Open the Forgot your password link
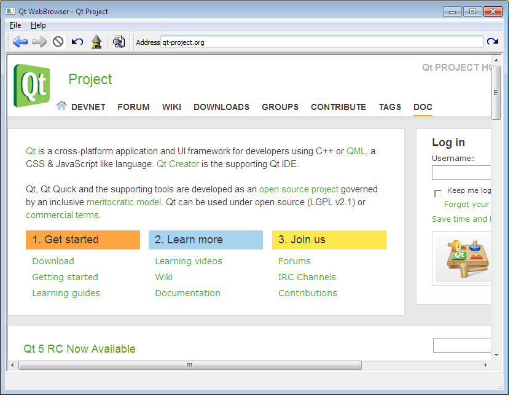Screen dimensions: 532x419 pos(466,205)
